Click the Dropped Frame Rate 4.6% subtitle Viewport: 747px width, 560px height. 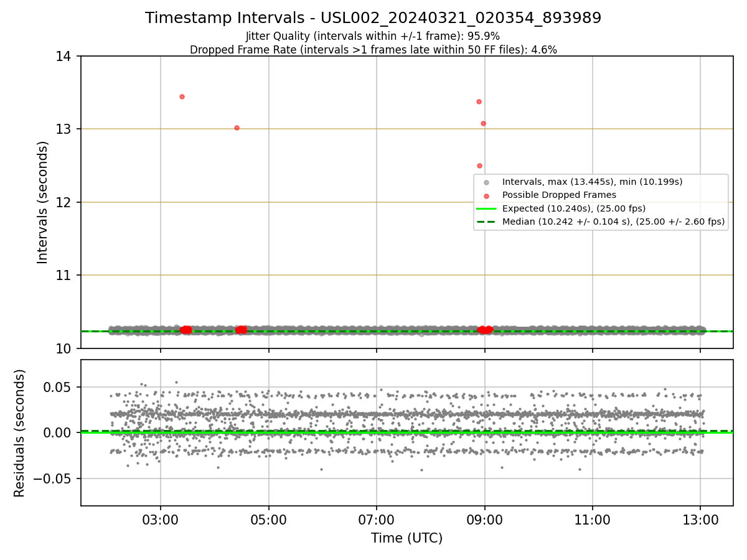click(x=373, y=50)
